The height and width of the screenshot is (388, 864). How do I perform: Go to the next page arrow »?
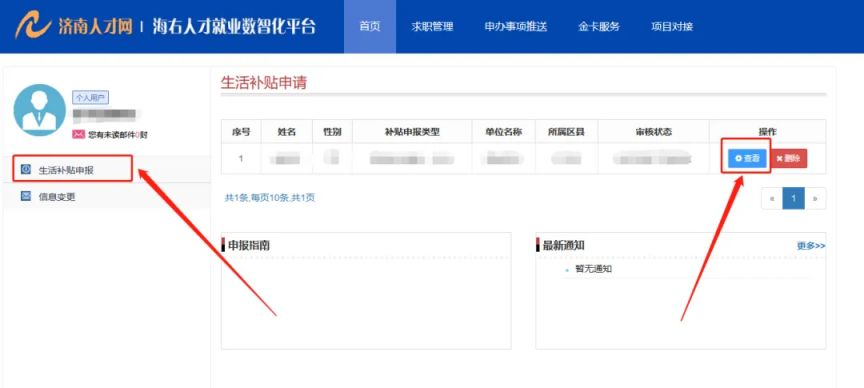click(815, 198)
